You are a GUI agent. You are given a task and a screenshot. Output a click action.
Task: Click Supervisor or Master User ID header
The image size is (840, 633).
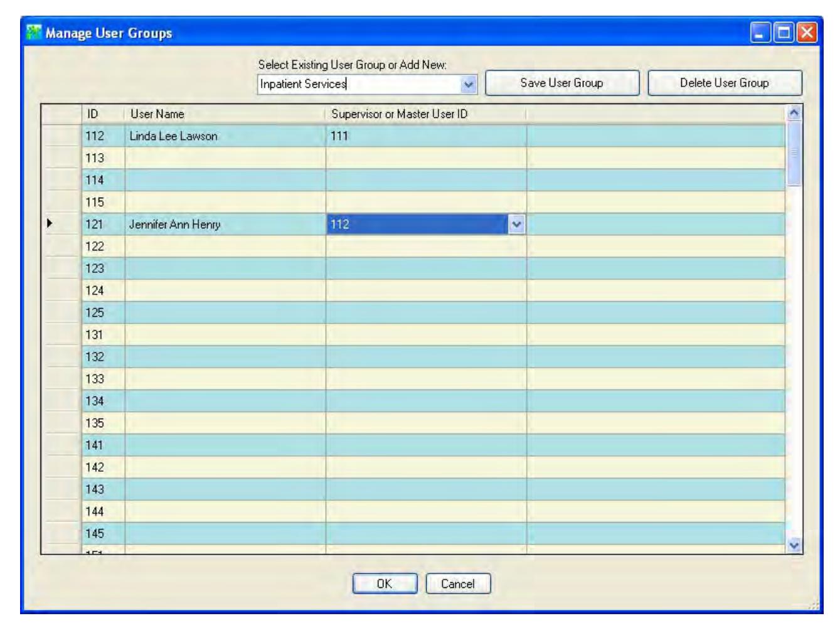pos(426,114)
